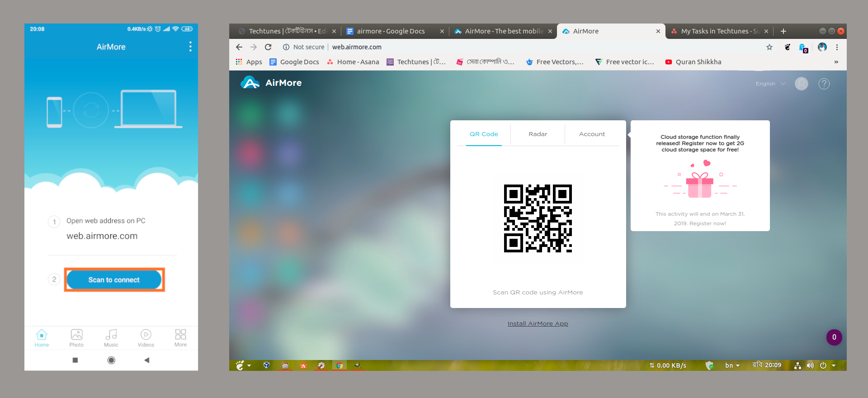Open the Ghostery extension icon
This screenshot has height=398, width=868.
point(803,48)
